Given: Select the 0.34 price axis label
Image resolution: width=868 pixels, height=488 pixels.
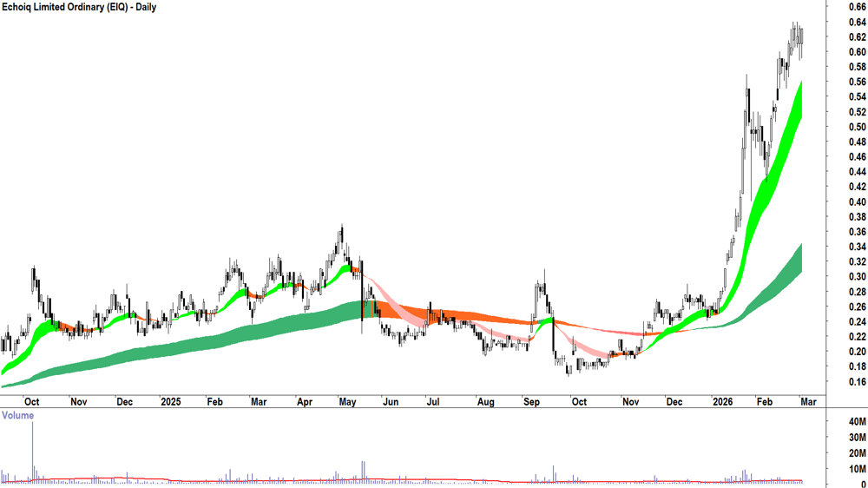Looking at the screenshot, I should click(x=858, y=247).
